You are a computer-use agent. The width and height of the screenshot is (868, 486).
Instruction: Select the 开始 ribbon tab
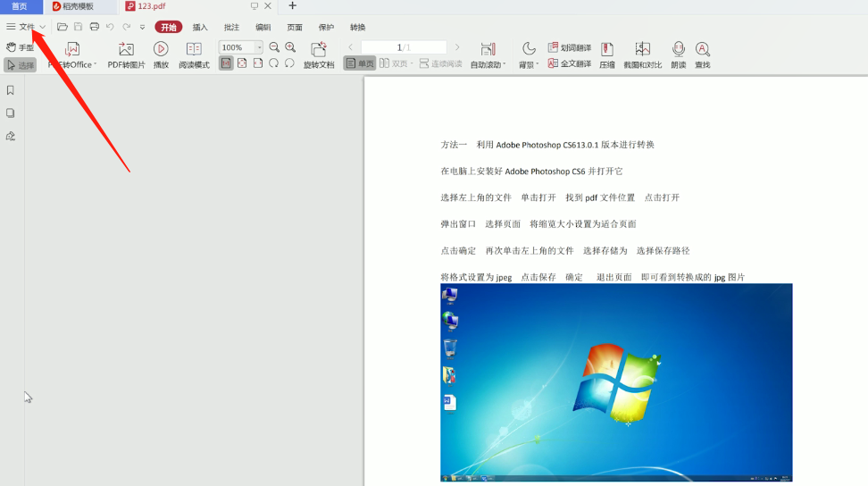(x=169, y=27)
